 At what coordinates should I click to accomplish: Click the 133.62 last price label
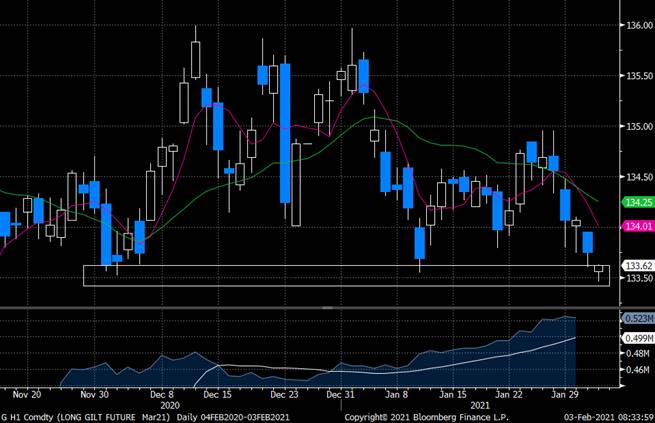[638, 266]
